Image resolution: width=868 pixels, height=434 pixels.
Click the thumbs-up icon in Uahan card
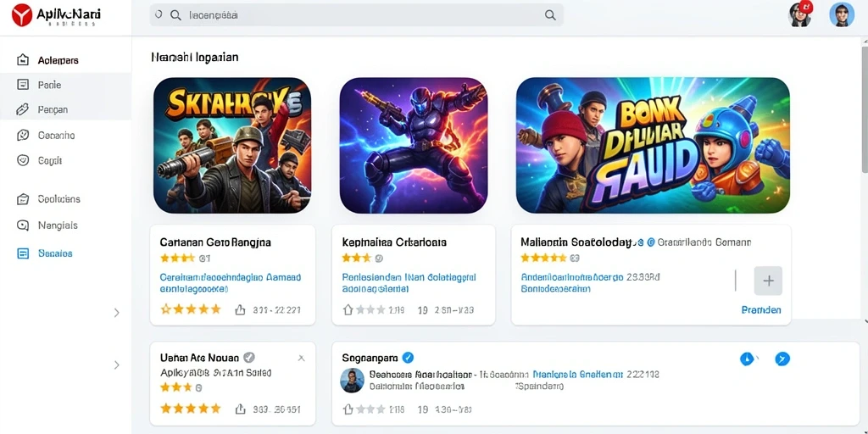[240, 409]
